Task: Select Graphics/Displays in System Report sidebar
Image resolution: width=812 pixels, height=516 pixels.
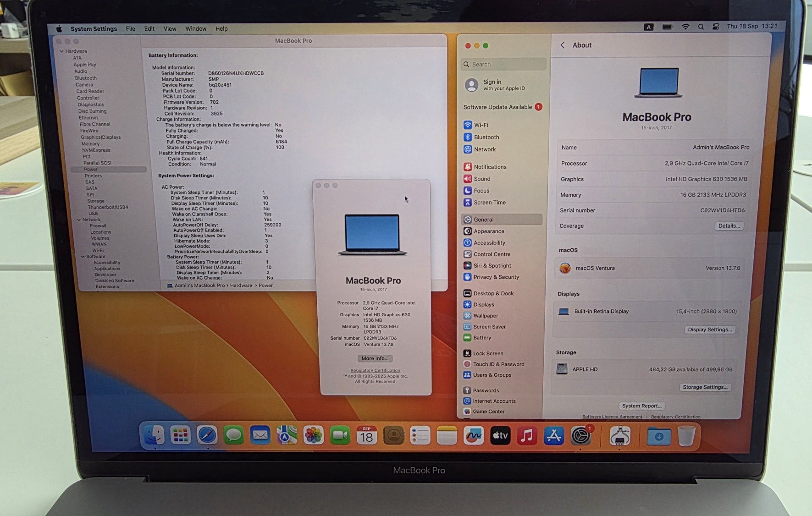Action: coord(101,137)
